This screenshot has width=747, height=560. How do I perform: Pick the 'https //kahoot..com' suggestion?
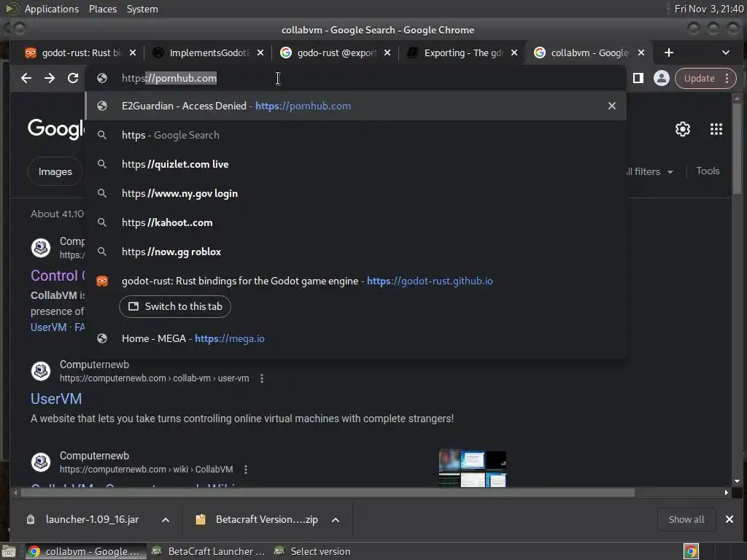355,222
